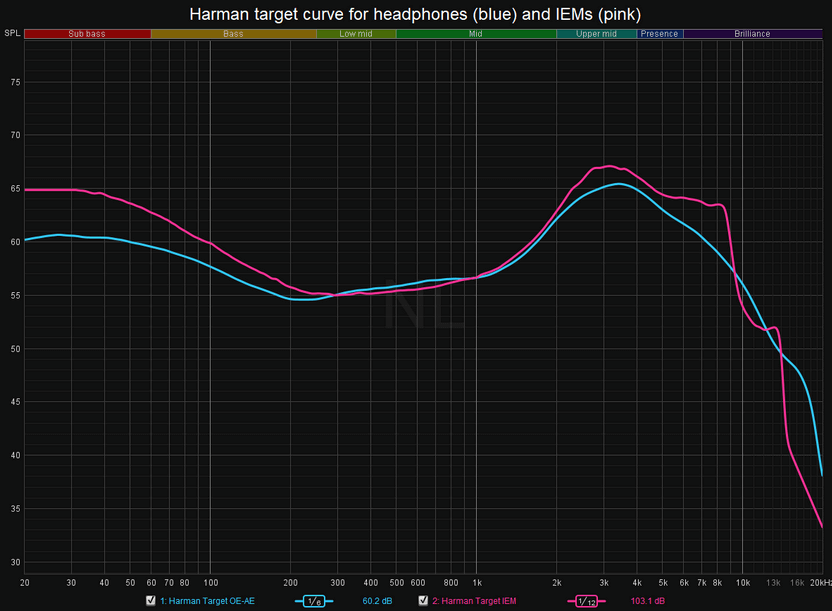Open the 1/12 smoothing selector for IEM

(586, 601)
